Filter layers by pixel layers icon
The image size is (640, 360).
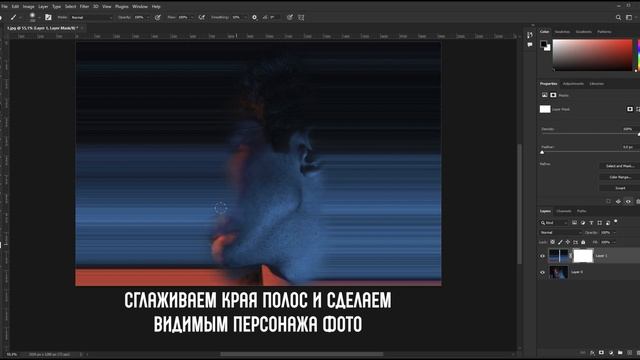574,223
